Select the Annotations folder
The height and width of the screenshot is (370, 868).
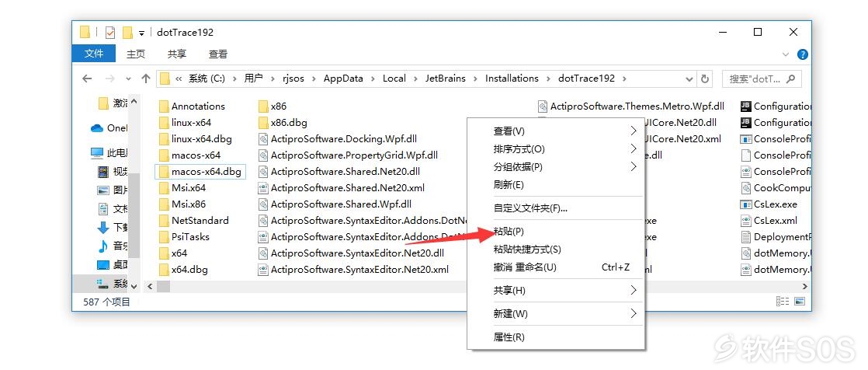(192, 106)
